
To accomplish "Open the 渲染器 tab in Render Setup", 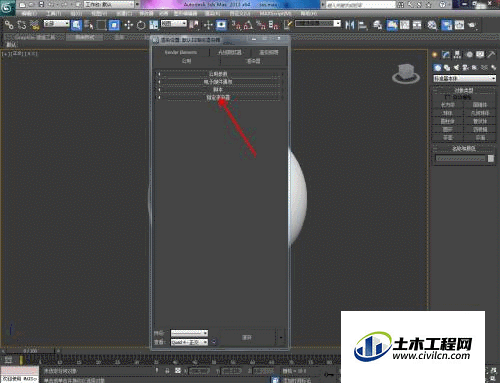I will (253, 61).
